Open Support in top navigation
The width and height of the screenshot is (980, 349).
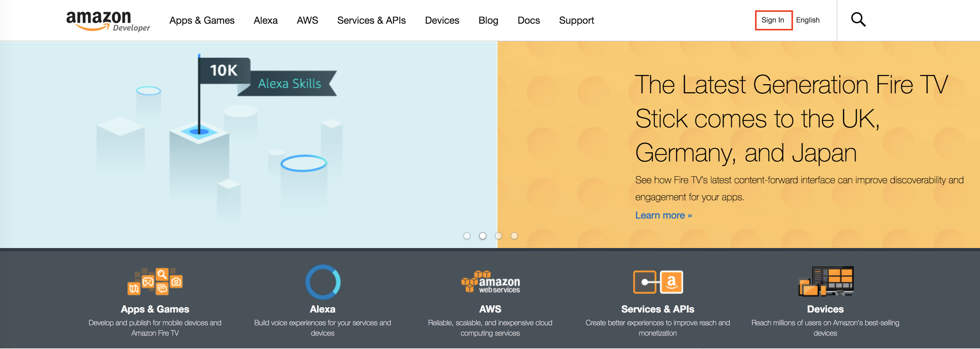point(576,20)
